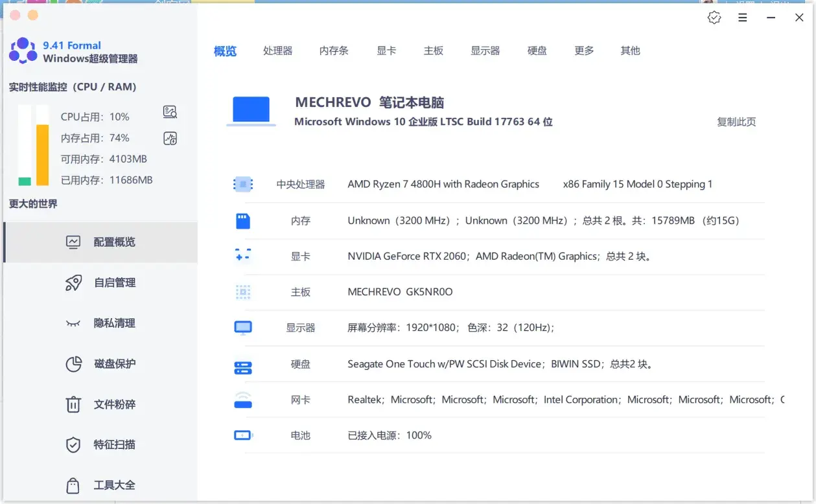Click the CPU占用 10% reading

95,117
